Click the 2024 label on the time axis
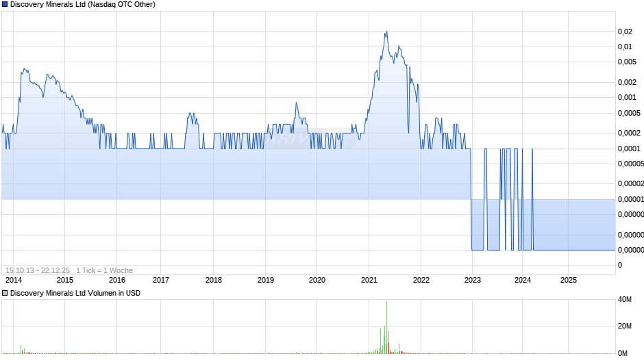This screenshot has height=360, width=644. [x=523, y=280]
